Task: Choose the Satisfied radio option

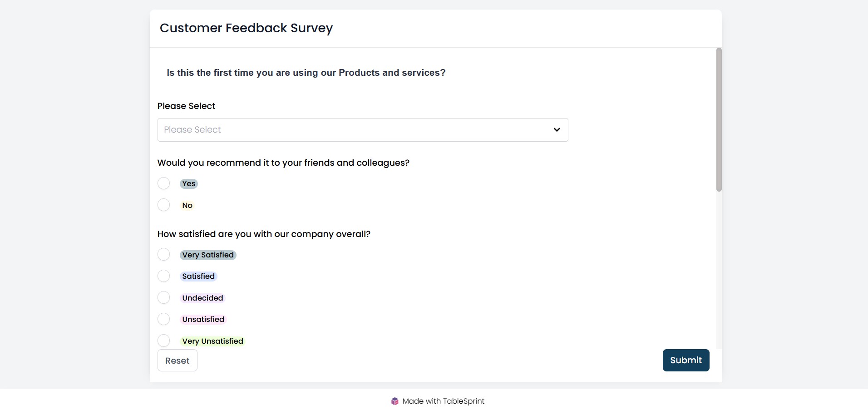Action: pos(163,276)
